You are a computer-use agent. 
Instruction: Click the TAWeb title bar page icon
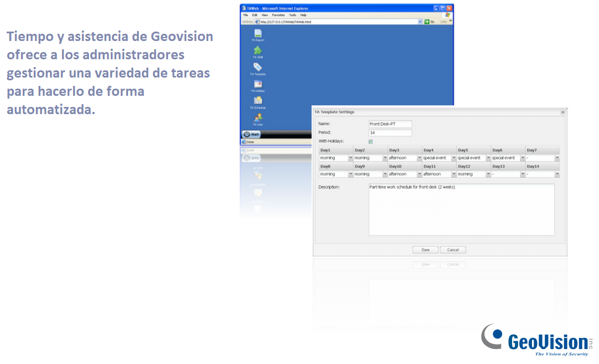[244, 8]
